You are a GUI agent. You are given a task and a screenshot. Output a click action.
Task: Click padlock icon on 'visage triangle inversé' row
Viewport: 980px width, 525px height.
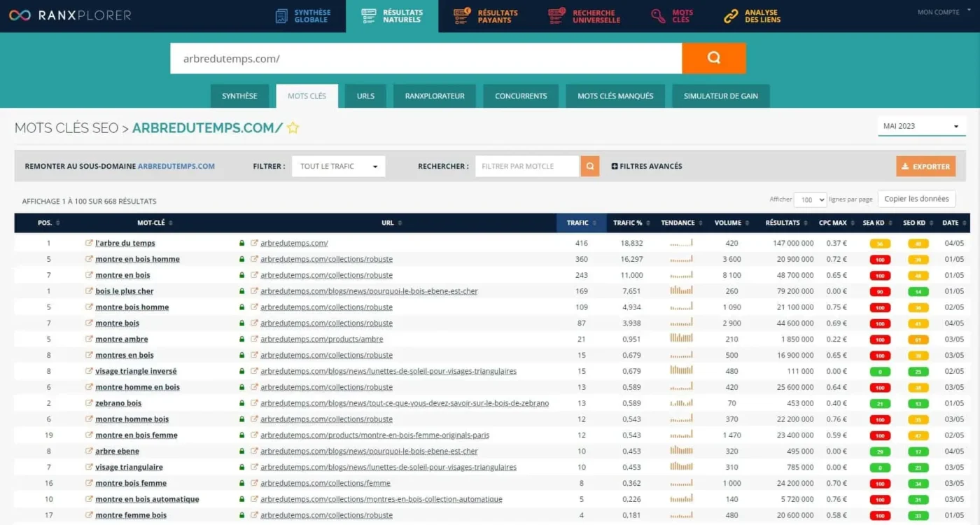pos(241,371)
